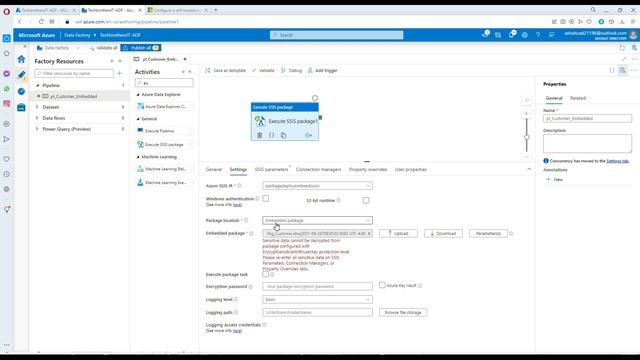This screenshot has height=360, width=640.
Task: Click Add trigger button
Action: click(322, 71)
